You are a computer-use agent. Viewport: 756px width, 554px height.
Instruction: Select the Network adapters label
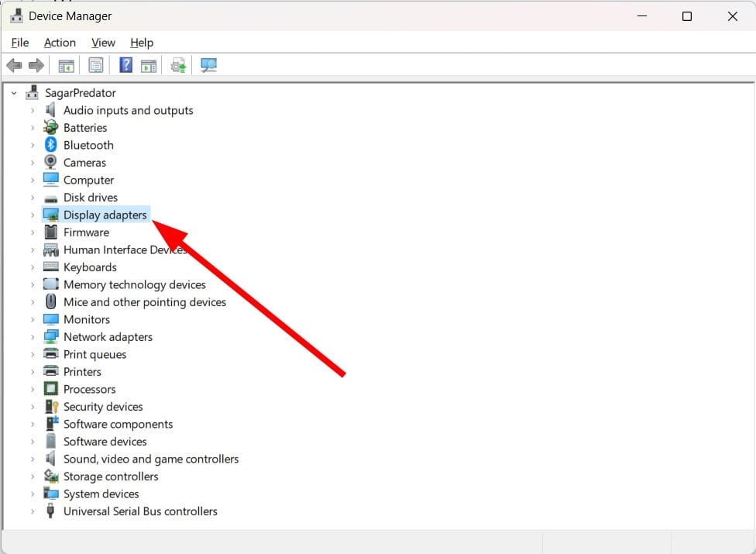click(x=108, y=336)
